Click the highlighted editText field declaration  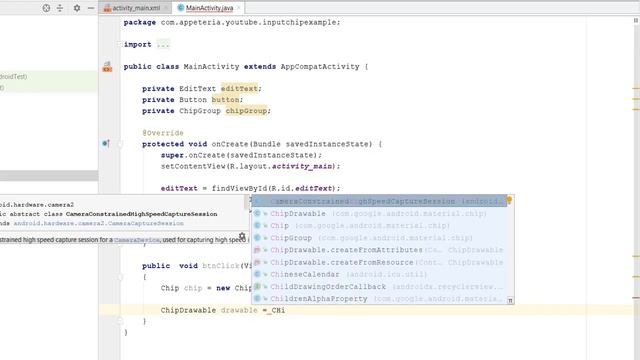(x=240, y=89)
